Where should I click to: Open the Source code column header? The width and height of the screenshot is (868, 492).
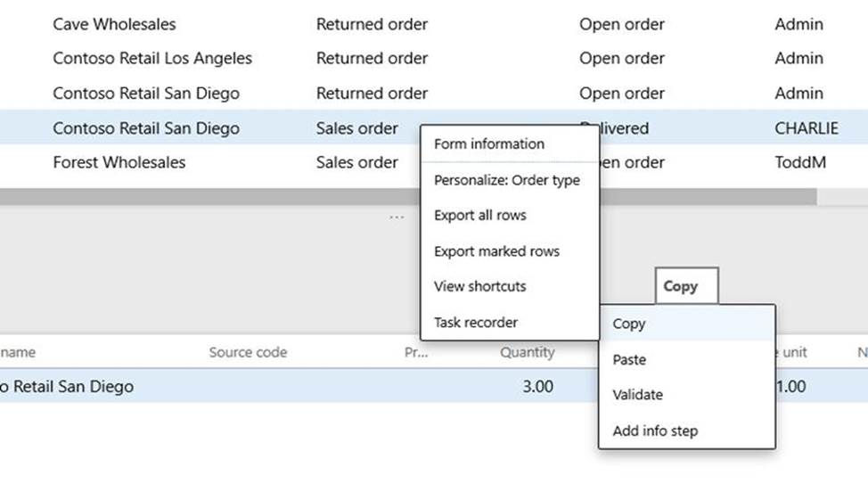click(248, 352)
